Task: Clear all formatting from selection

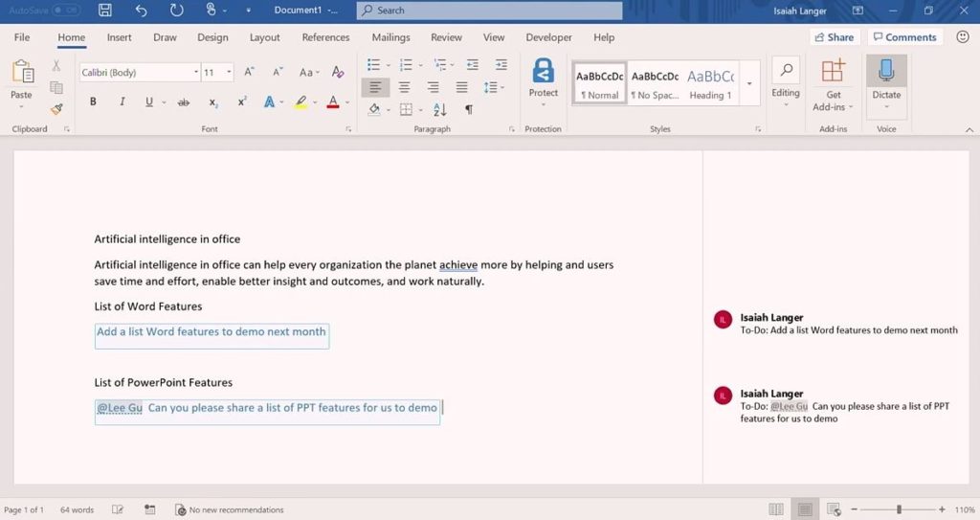Action: pyautogui.click(x=338, y=72)
